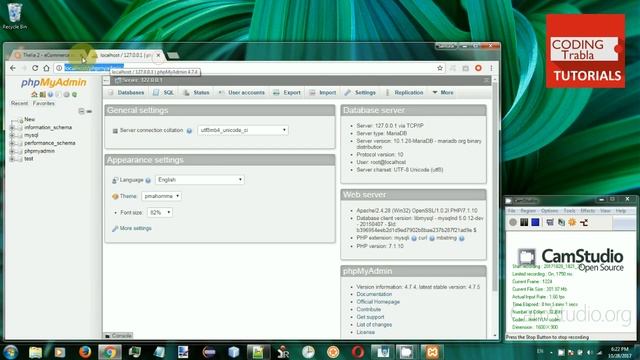Go to the Import tab
Viewport: 640px width, 360px height.
(323, 93)
